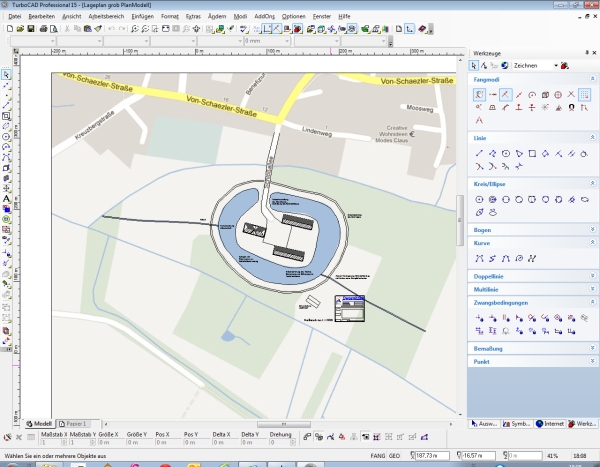Select the text tool 'A' in left toolbar
This screenshot has width=600, height=467.
7,198
